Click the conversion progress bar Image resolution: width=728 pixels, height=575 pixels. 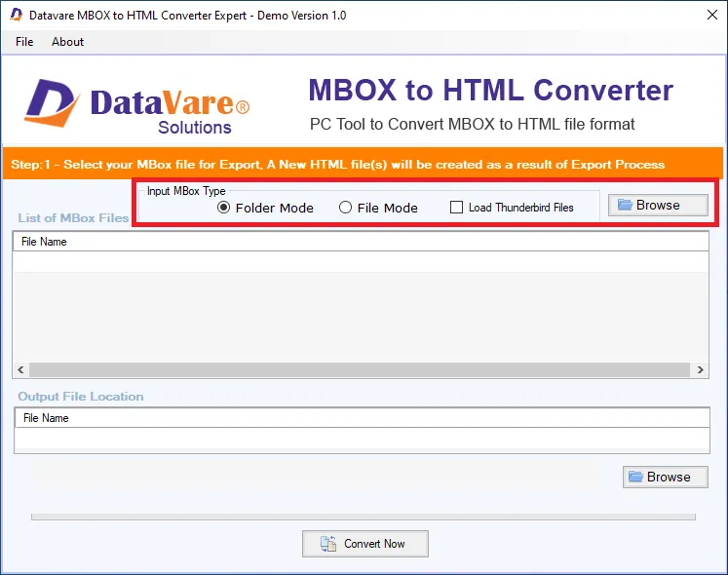(x=364, y=517)
